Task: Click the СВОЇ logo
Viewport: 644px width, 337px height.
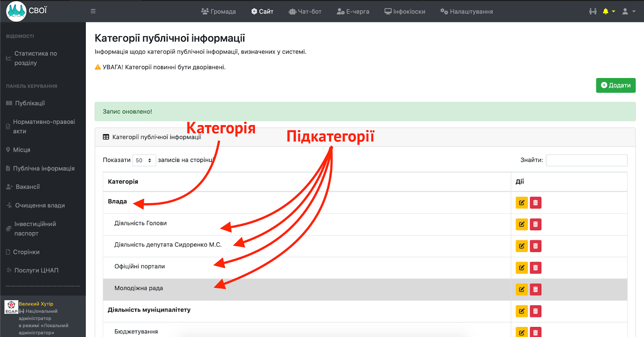Action: coord(27,11)
